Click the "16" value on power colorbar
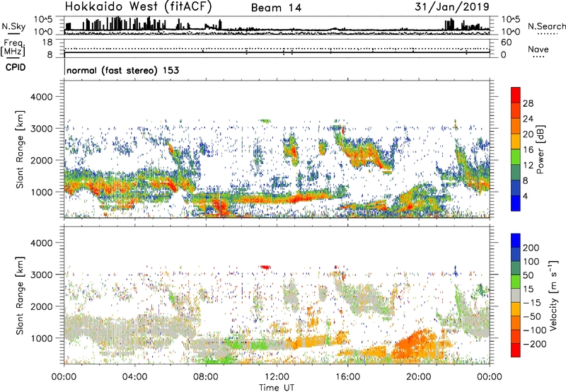The height and width of the screenshot is (392, 566). click(x=528, y=150)
